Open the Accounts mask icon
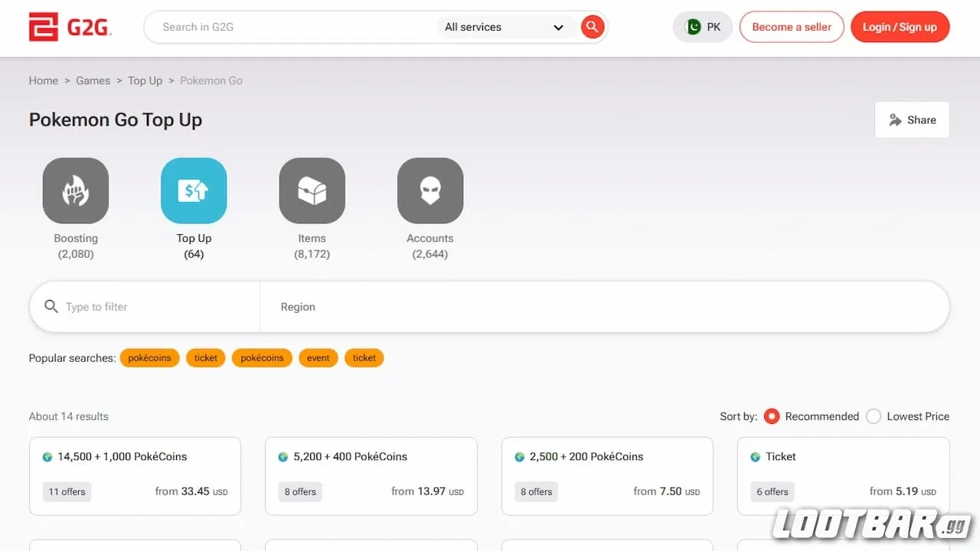The width and height of the screenshot is (980, 551). (x=430, y=191)
